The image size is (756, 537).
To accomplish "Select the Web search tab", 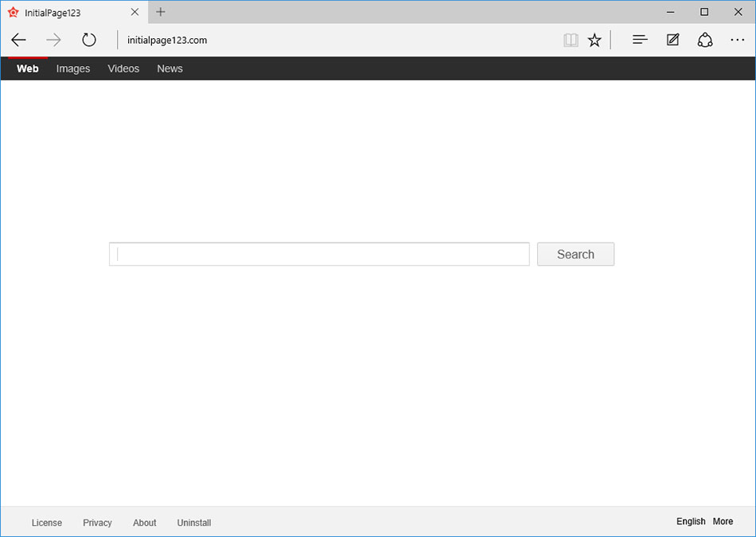I will [28, 69].
